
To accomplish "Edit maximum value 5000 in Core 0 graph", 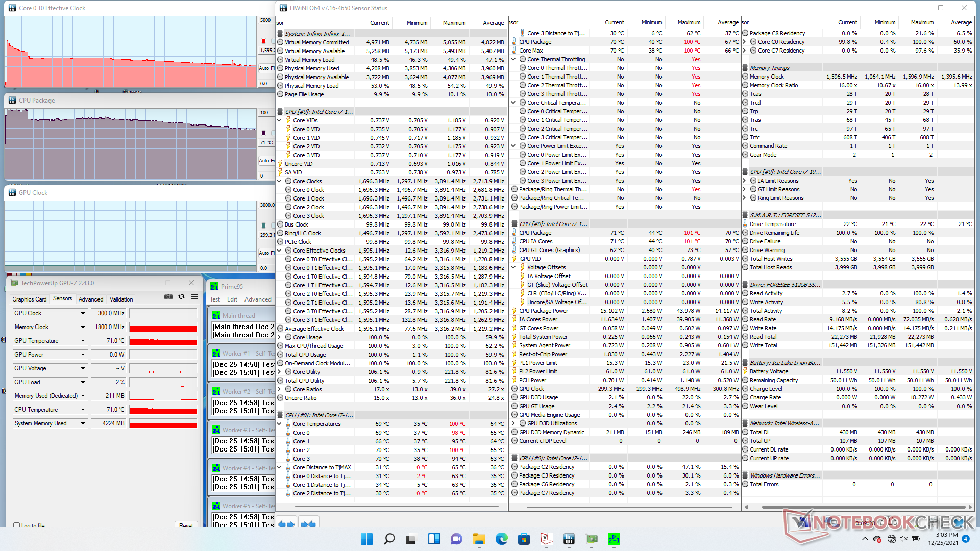I will [266, 20].
